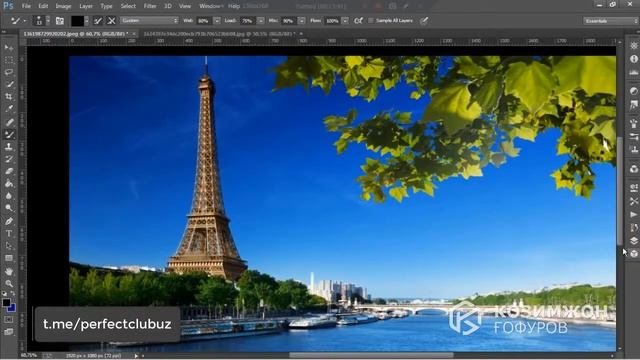Open the Layers panel icon
This screenshot has height=360, width=640.
click(633, 240)
